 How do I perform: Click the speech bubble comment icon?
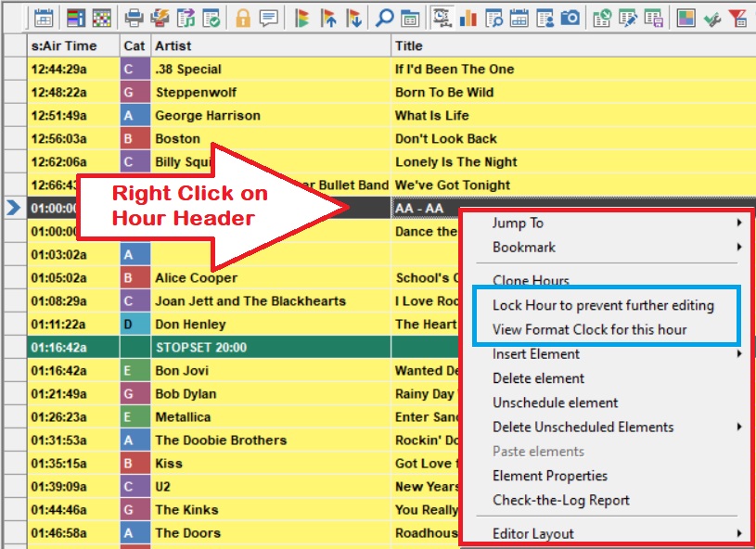click(269, 19)
